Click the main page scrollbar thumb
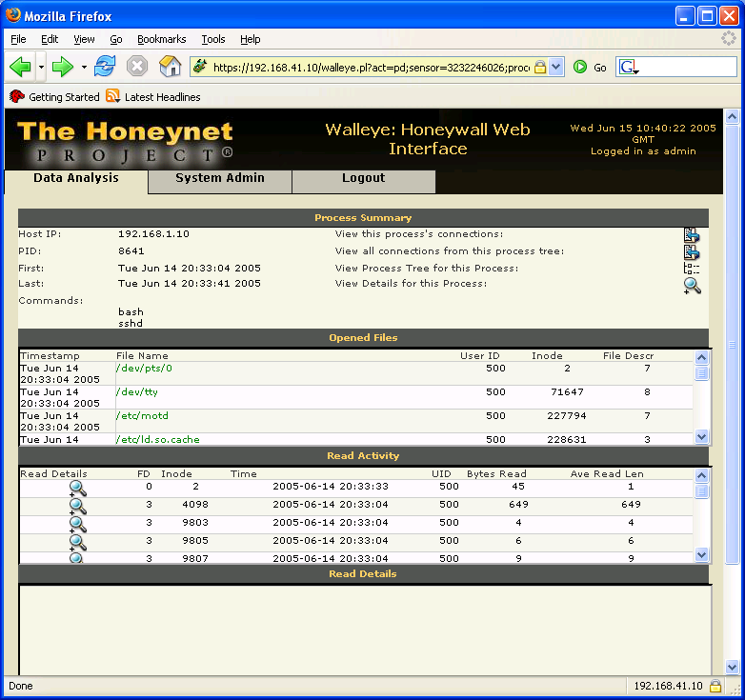Image resolution: width=745 pixels, height=700 pixels. 732,345
